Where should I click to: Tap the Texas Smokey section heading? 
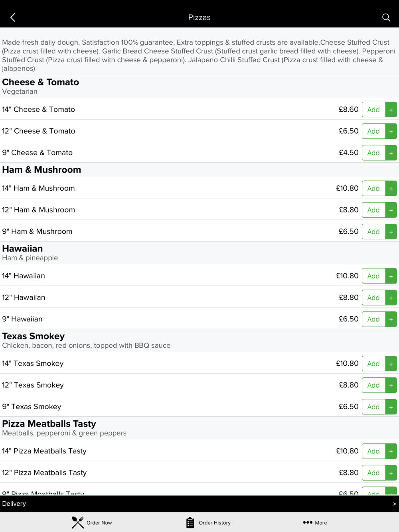coord(34,336)
